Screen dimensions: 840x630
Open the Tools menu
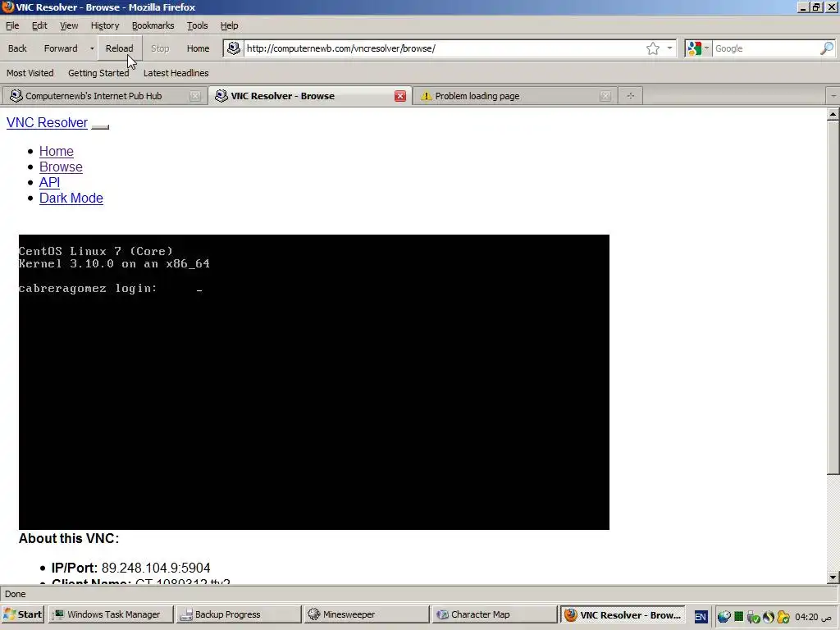pos(197,25)
